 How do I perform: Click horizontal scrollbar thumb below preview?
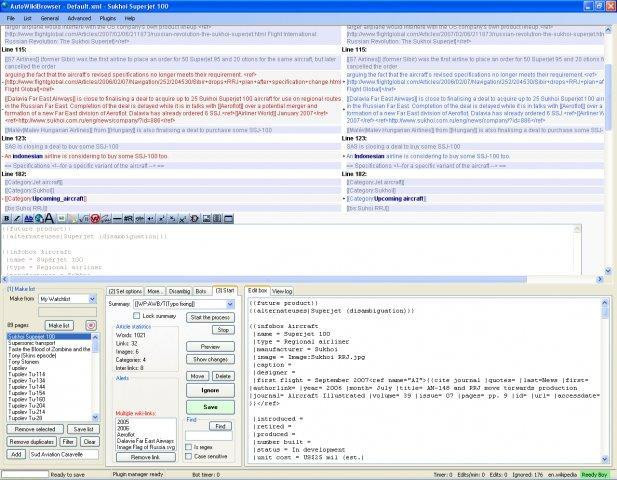268,279
